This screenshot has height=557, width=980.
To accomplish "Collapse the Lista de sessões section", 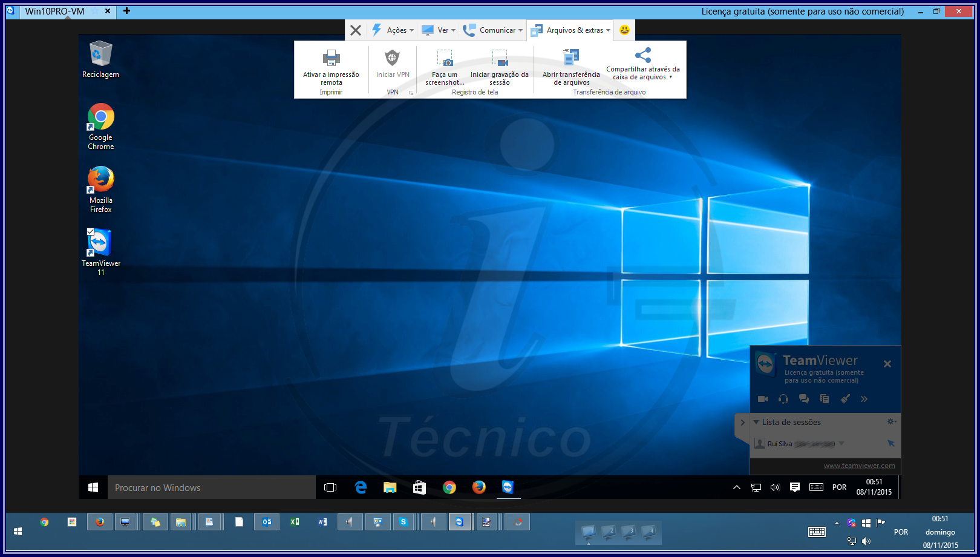I will coord(756,422).
